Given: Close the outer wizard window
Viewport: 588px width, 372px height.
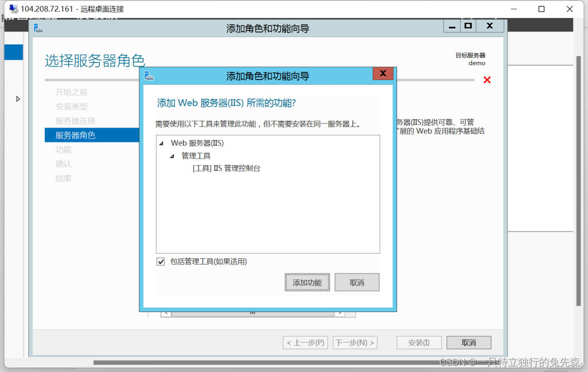Looking at the screenshot, I should pos(490,26).
